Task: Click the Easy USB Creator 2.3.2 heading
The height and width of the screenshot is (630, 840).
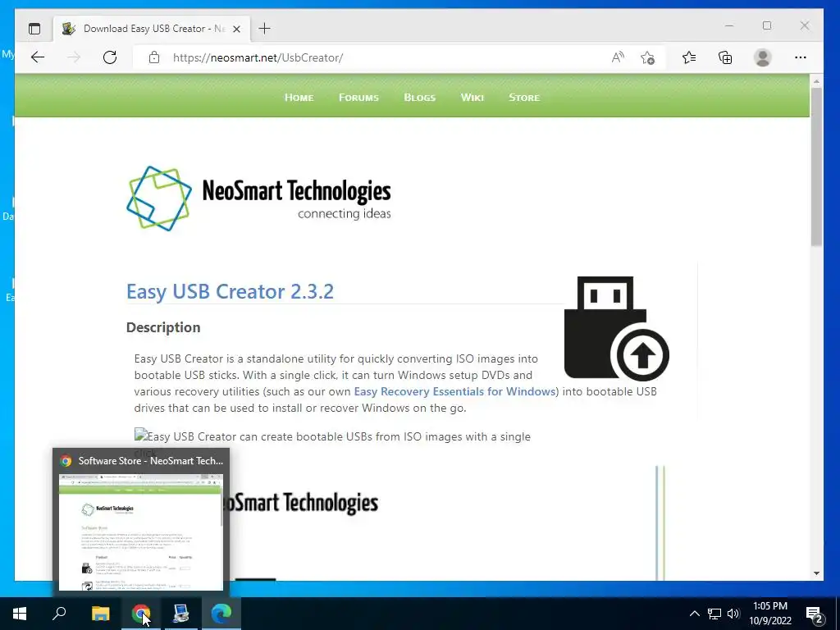Action: point(230,291)
